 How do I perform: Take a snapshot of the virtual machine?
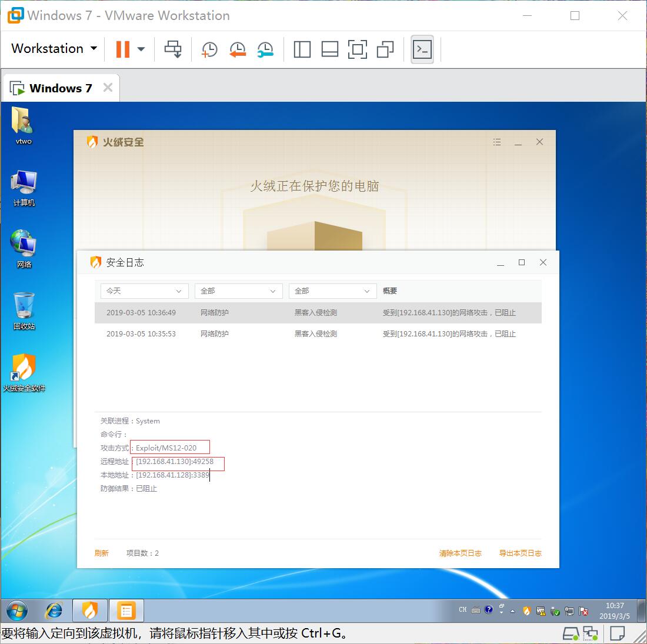[x=209, y=49]
